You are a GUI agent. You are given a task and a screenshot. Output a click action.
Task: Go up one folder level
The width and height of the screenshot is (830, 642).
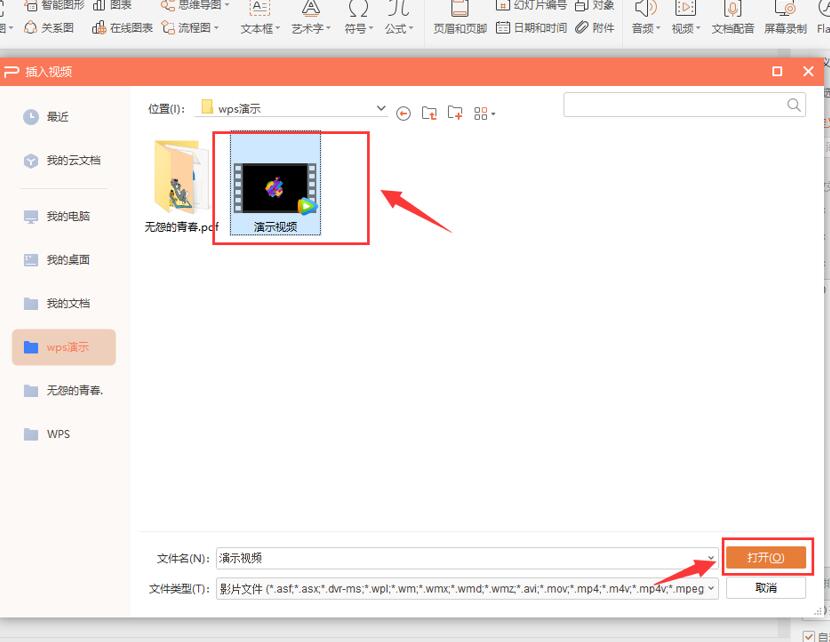pyautogui.click(x=429, y=113)
